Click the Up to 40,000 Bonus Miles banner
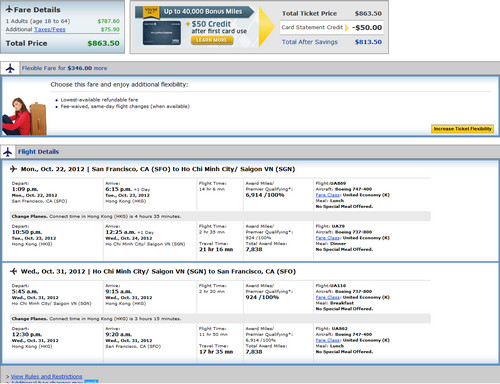500x384 pixels. (x=194, y=12)
